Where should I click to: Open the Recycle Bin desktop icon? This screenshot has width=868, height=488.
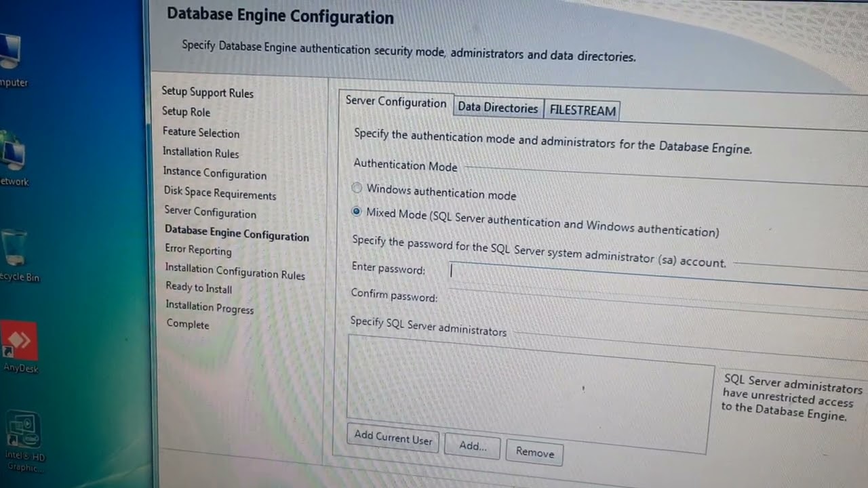(x=16, y=254)
